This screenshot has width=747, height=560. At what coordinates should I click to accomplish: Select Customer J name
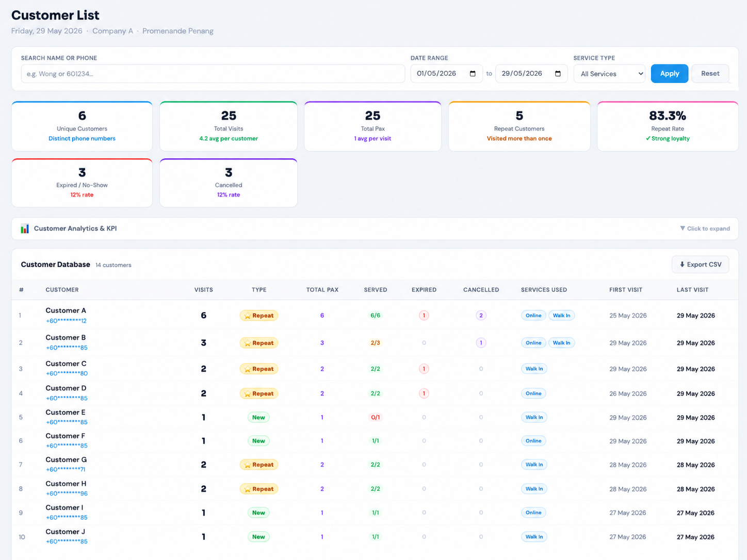coord(66,532)
